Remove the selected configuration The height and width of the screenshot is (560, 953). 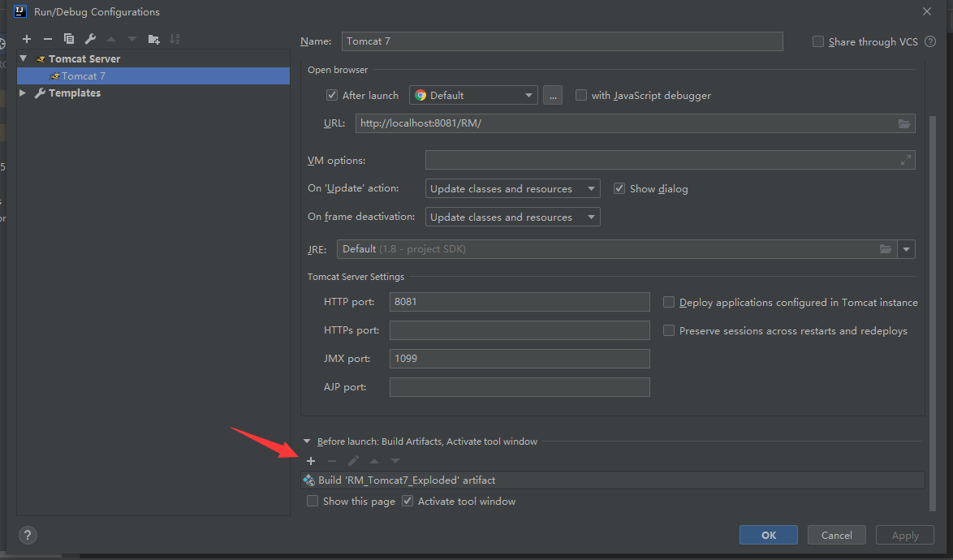(x=47, y=39)
